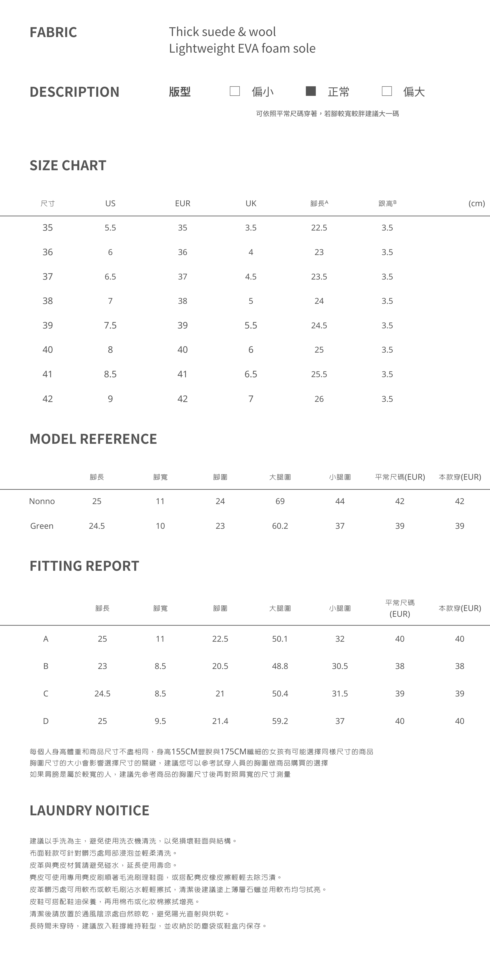This screenshot has height=980, width=490.
Task: Select row A in fitting report
Action: click(x=46, y=639)
